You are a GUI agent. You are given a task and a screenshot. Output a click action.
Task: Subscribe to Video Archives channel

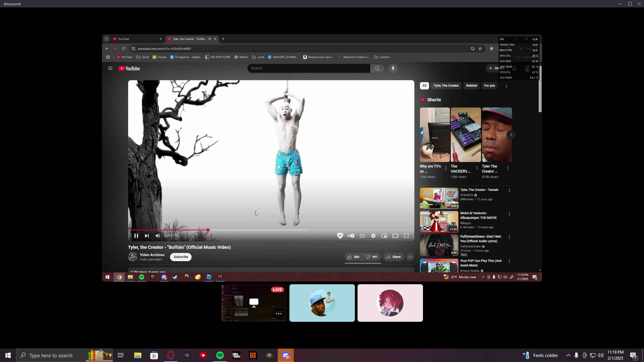coord(181,257)
